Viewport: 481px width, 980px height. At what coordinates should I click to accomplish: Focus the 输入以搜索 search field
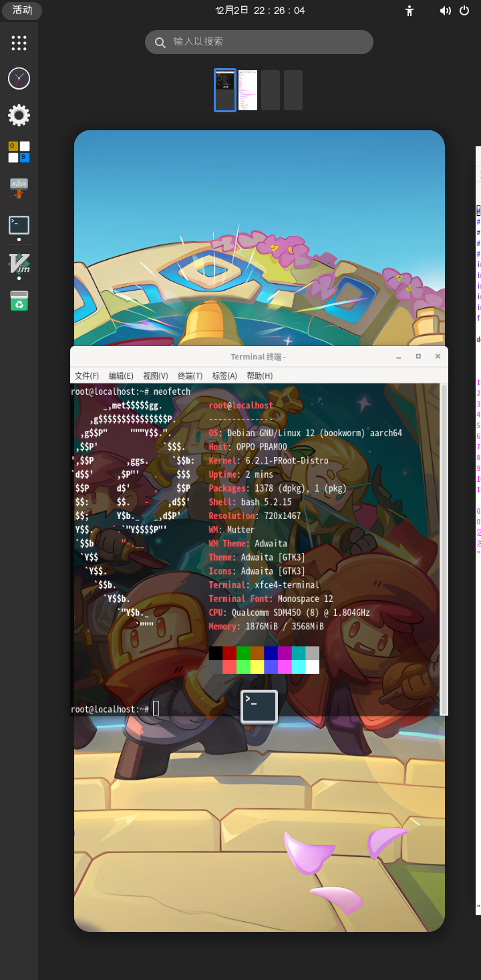[x=259, y=42]
